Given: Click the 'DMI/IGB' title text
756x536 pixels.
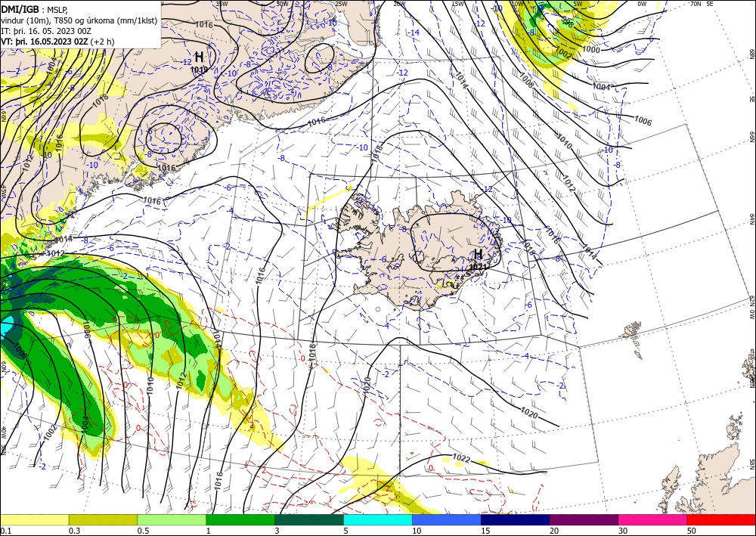Looking at the screenshot, I should tap(20, 9).
